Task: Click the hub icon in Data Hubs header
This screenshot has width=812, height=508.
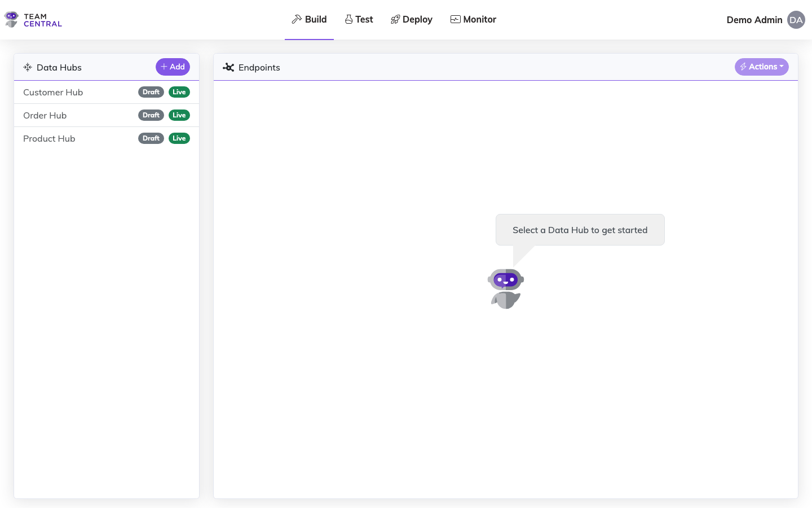Action: coord(27,67)
